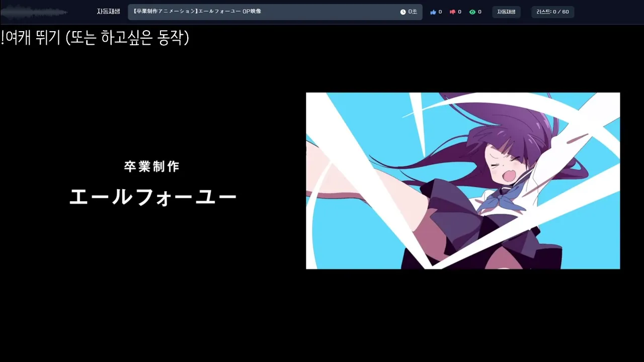Click the 자동재생 button next to the counters
This screenshot has height=362, width=644.
[x=506, y=12]
